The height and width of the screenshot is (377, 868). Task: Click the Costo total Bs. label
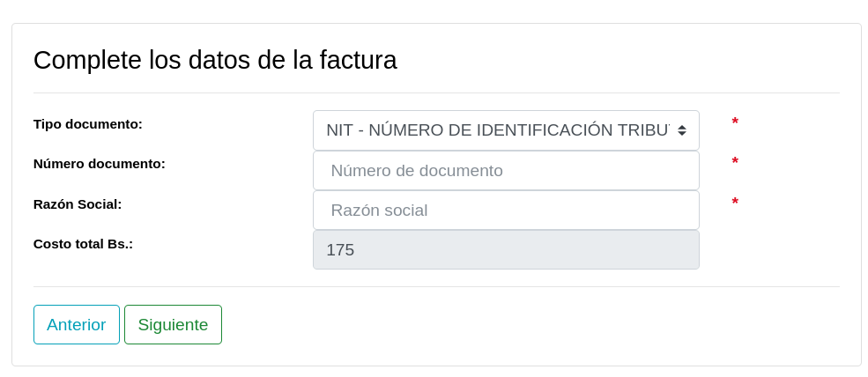point(83,244)
